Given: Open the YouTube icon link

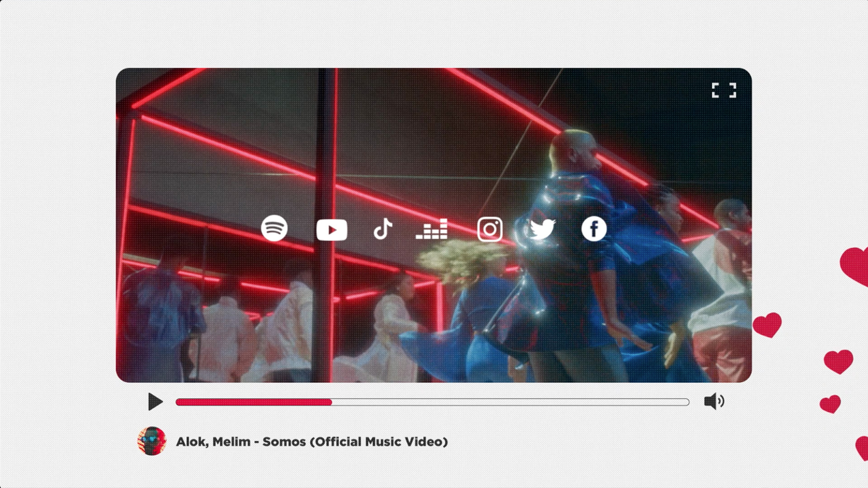Looking at the screenshot, I should point(332,230).
